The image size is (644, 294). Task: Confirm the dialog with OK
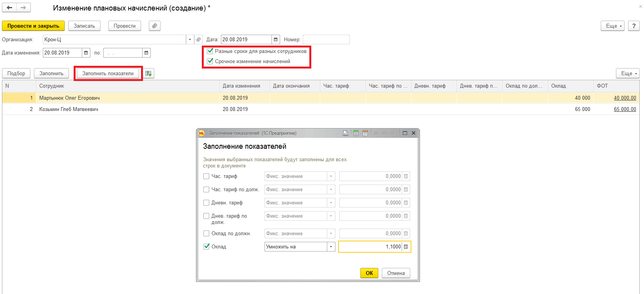(369, 273)
